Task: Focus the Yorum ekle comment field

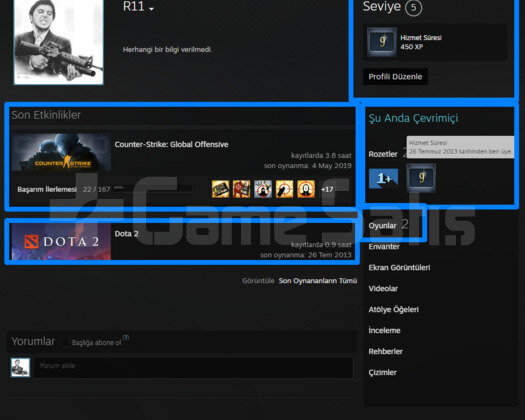Action: [x=194, y=368]
